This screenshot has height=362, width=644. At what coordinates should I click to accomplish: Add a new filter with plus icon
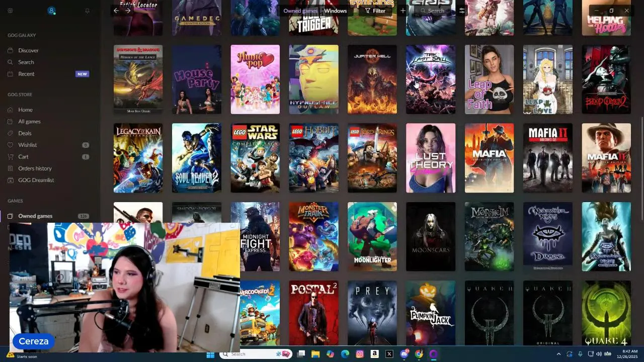click(403, 11)
